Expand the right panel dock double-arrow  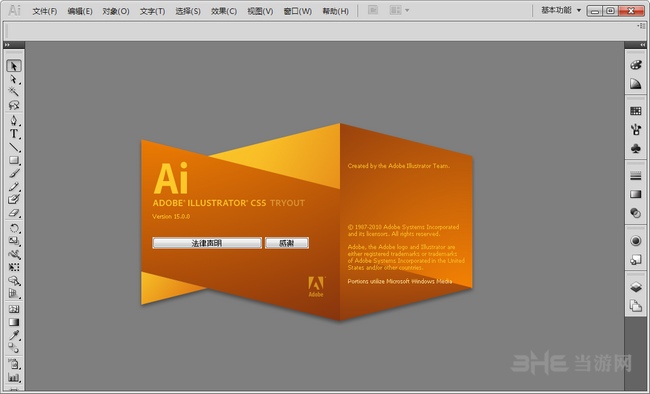click(642, 45)
